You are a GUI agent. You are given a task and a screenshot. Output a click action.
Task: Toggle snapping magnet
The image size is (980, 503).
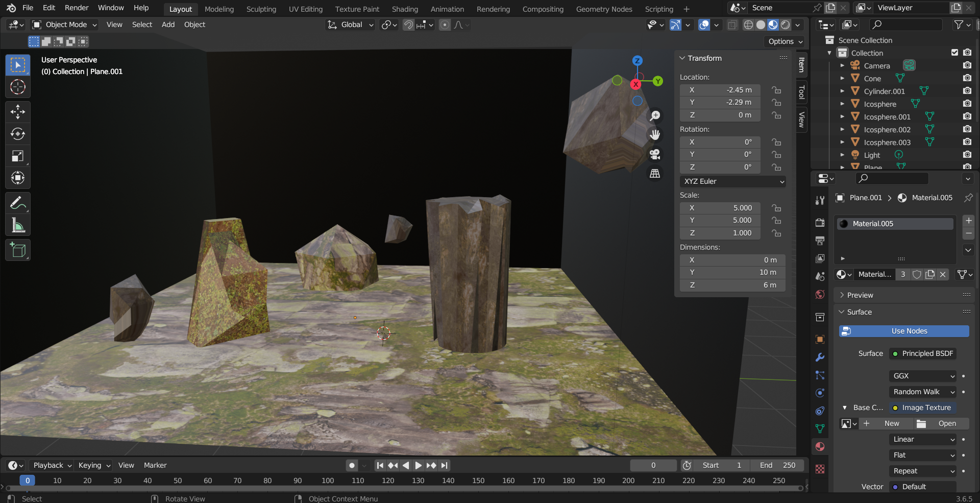click(x=408, y=25)
